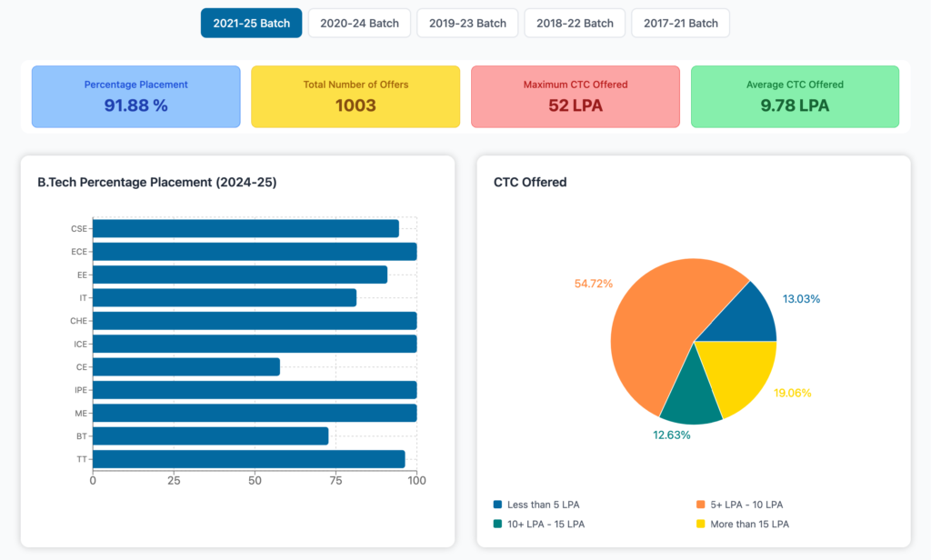Click the CE bar in placement chart
This screenshot has width=931, height=560.
tap(186, 366)
